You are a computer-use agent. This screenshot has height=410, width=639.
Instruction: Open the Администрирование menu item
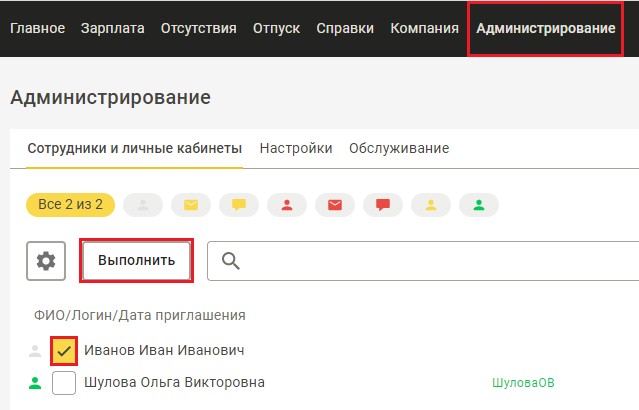[546, 28]
